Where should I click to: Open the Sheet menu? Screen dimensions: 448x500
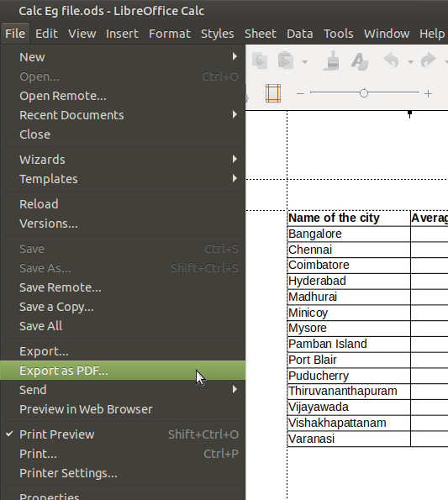coord(261,34)
